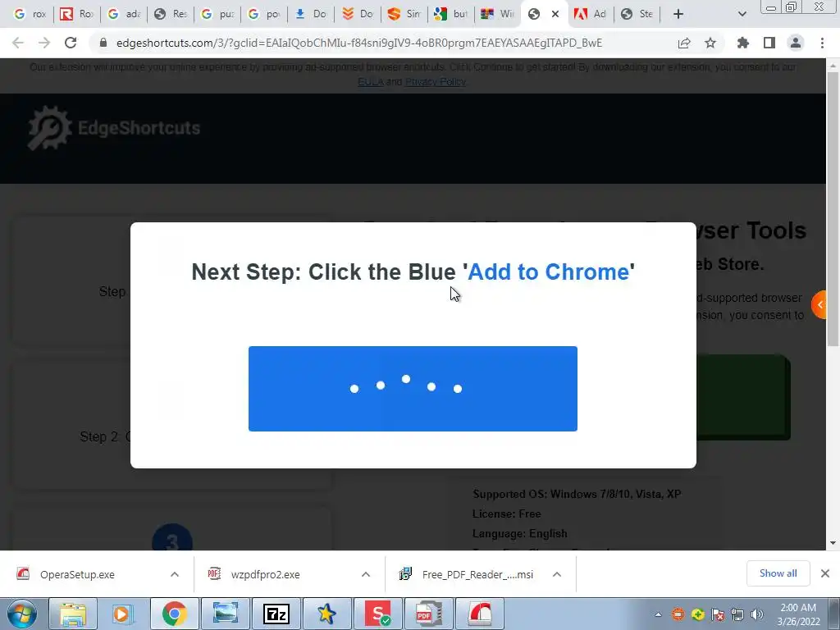Click the scrollbar up arrow
Viewport: 840px width, 630px height.
coord(833,65)
